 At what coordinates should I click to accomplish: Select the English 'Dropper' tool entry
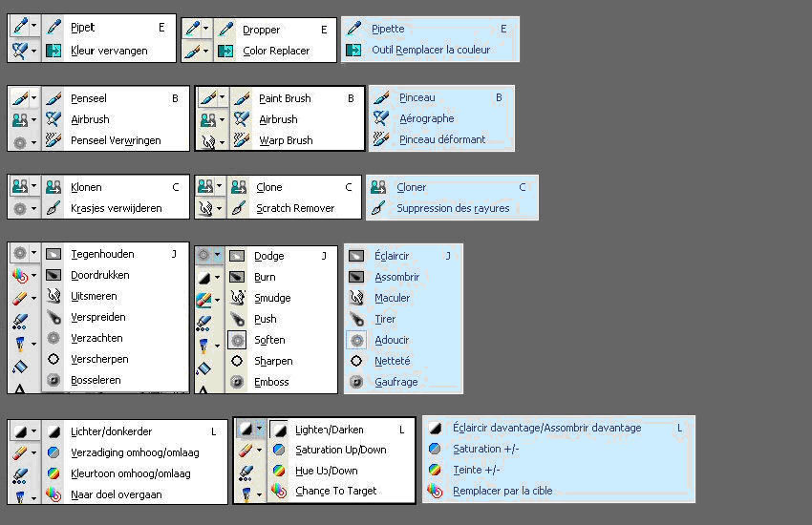(x=275, y=30)
